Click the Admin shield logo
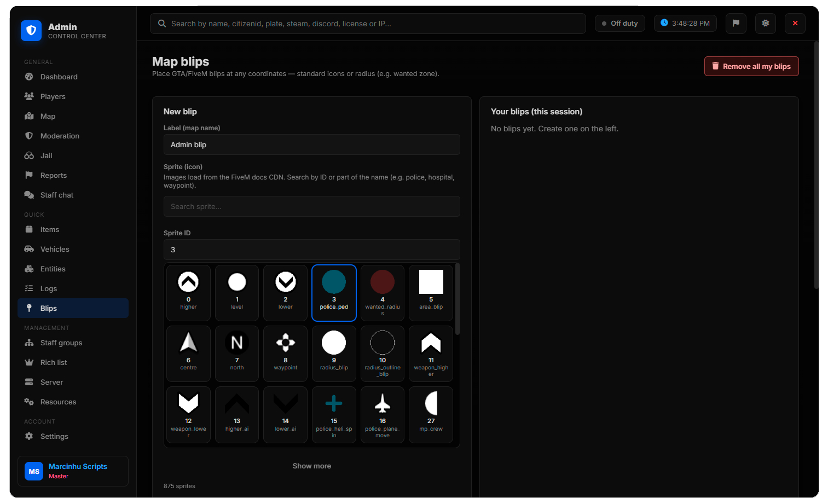 tap(31, 31)
